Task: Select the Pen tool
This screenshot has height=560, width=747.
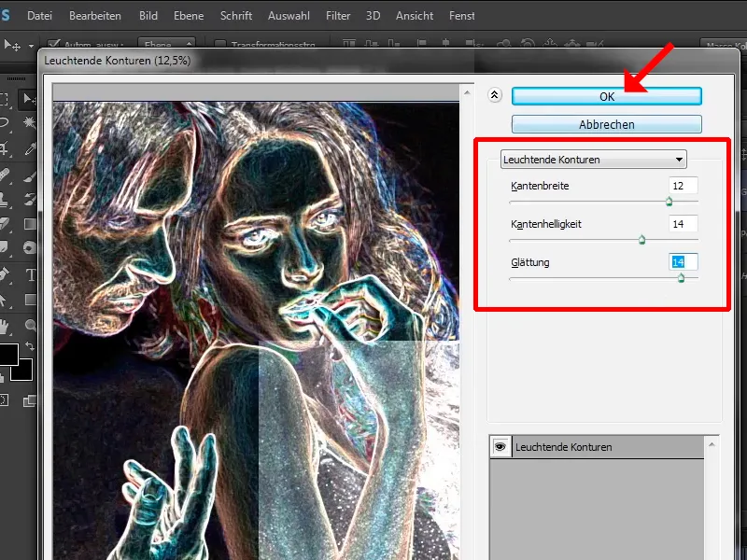Action: coord(4,274)
